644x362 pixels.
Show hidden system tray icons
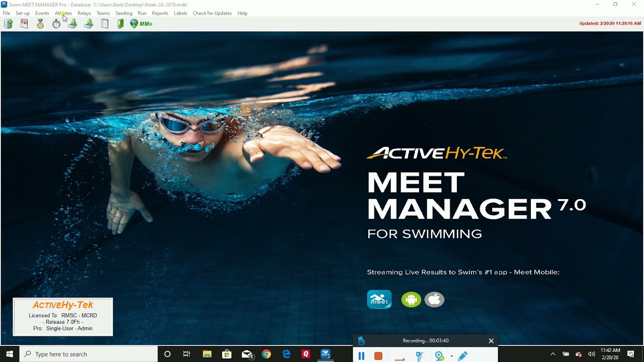click(x=552, y=354)
